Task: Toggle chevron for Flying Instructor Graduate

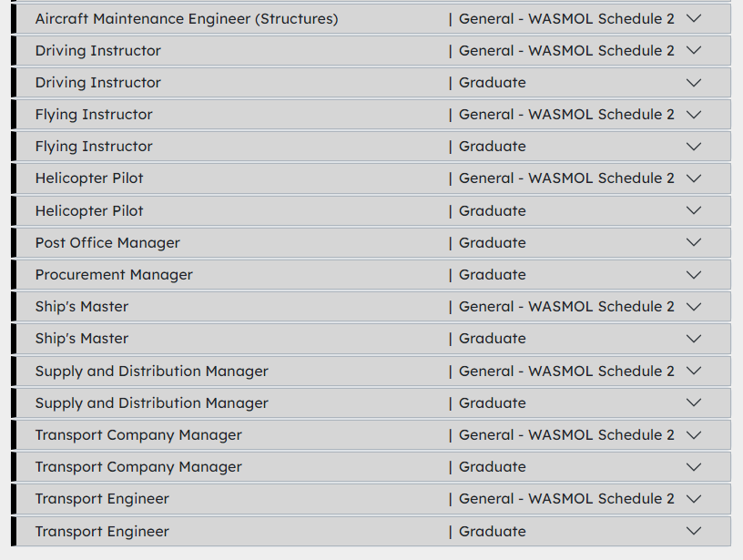Action: (x=694, y=147)
